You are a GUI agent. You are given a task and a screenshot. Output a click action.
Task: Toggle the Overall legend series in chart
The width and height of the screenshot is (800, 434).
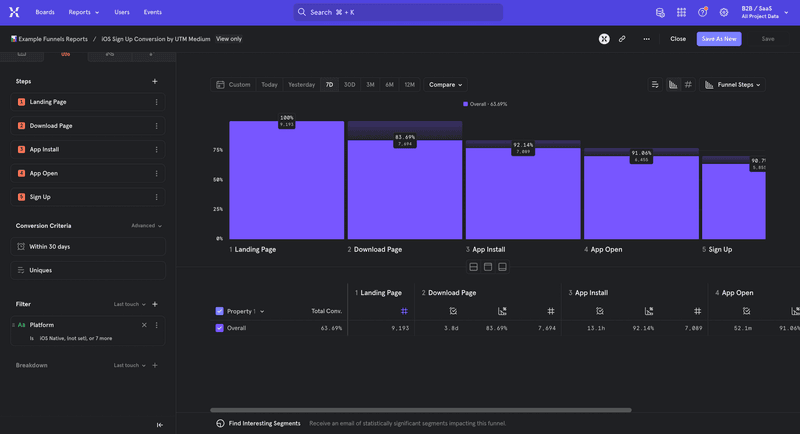coord(485,104)
